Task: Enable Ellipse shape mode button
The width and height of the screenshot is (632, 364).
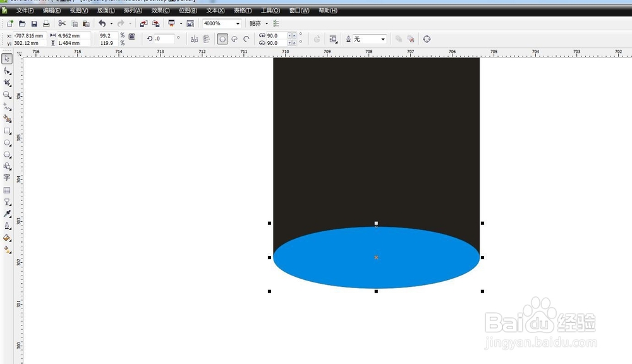Action: click(x=222, y=39)
